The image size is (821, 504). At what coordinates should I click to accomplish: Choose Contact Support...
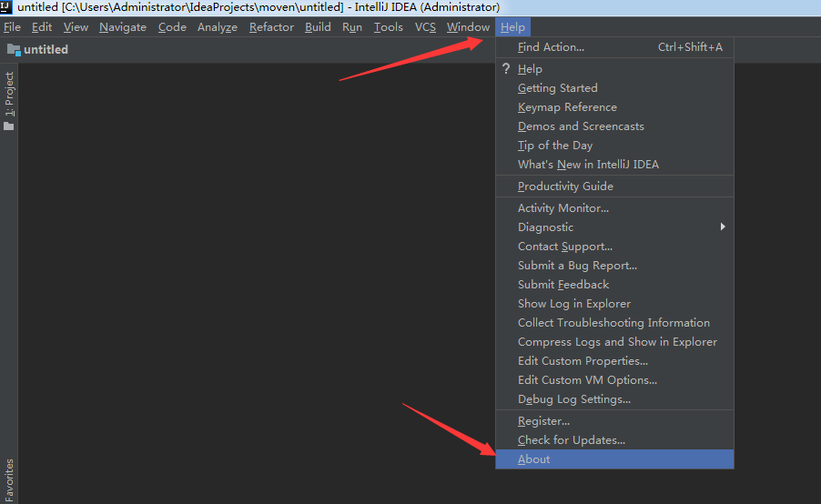point(614,246)
